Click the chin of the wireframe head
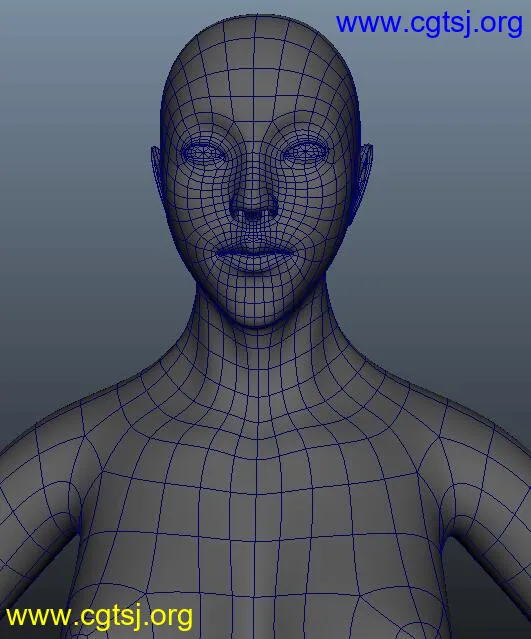The width and height of the screenshot is (531, 639). pos(255,309)
